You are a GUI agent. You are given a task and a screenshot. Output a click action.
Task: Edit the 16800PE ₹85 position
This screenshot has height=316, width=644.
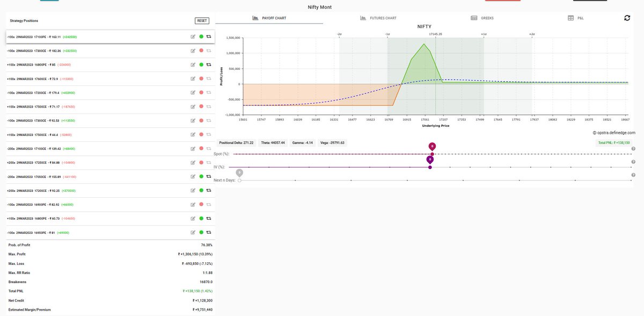(193, 64)
